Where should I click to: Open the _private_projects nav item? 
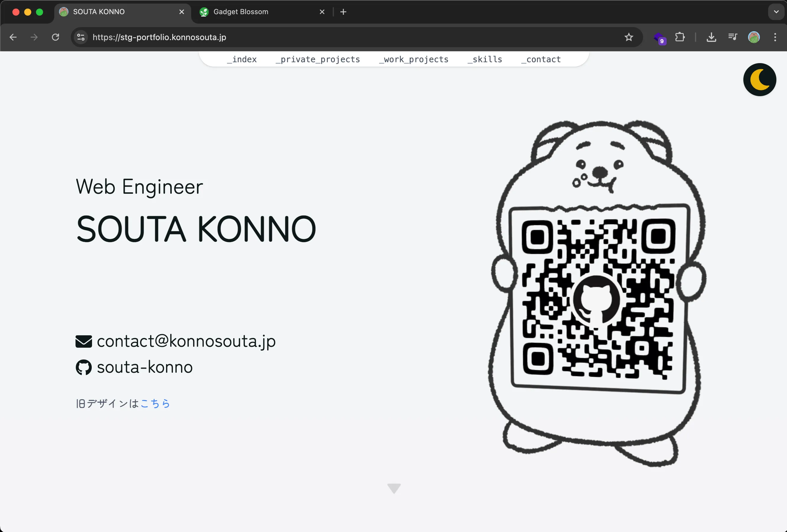click(x=318, y=59)
